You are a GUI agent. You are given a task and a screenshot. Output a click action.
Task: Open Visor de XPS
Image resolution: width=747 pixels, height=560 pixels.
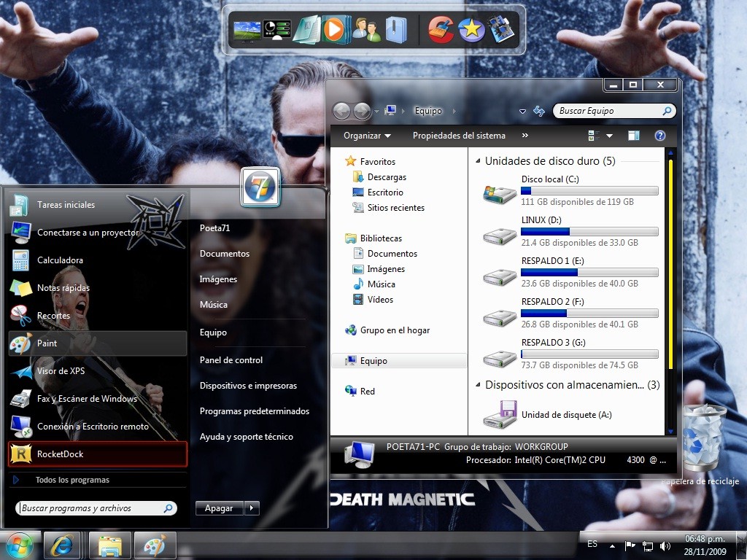click(x=98, y=371)
